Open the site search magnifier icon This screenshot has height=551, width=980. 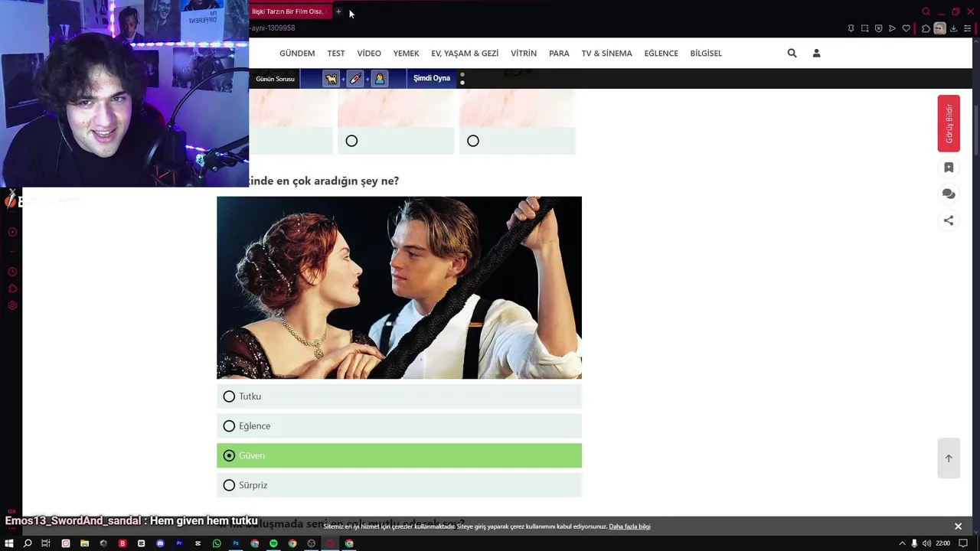[x=792, y=53]
